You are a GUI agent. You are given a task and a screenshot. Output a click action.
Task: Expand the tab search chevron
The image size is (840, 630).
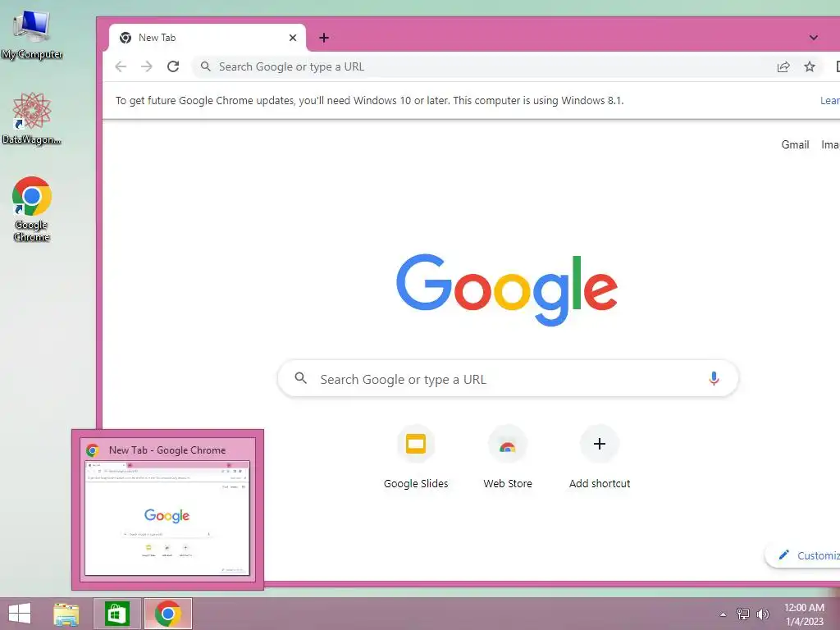(x=813, y=38)
